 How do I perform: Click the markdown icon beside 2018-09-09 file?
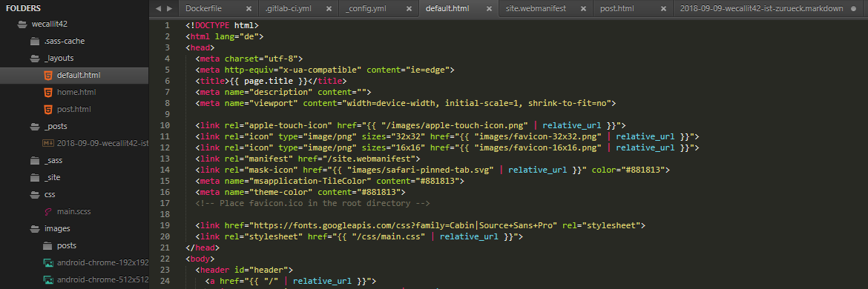pyautogui.click(x=47, y=143)
